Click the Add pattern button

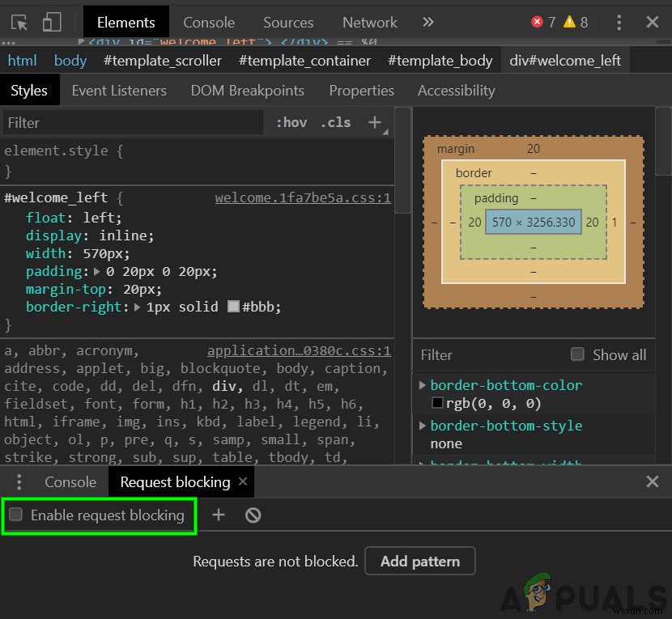pos(419,561)
